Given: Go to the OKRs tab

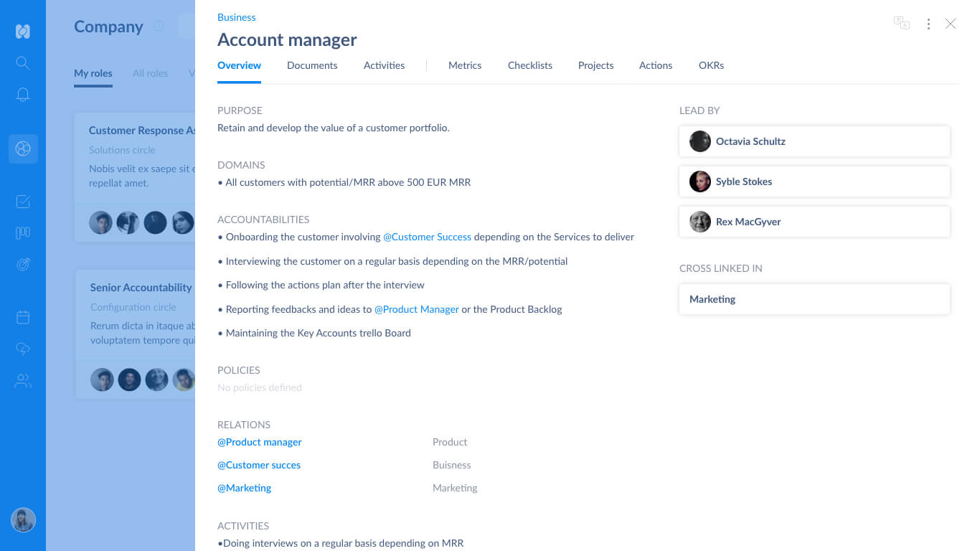Looking at the screenshot, I should [x=711, y=65].
